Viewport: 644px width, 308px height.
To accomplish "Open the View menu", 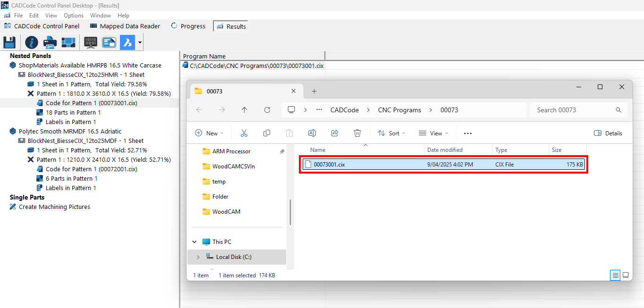I will tap(51, 16).
